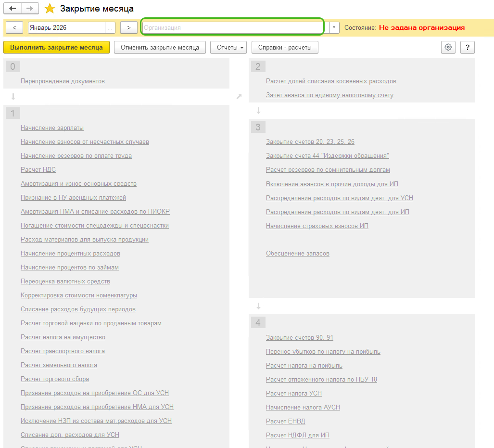Click the back navigation arrow

[13, 9]
